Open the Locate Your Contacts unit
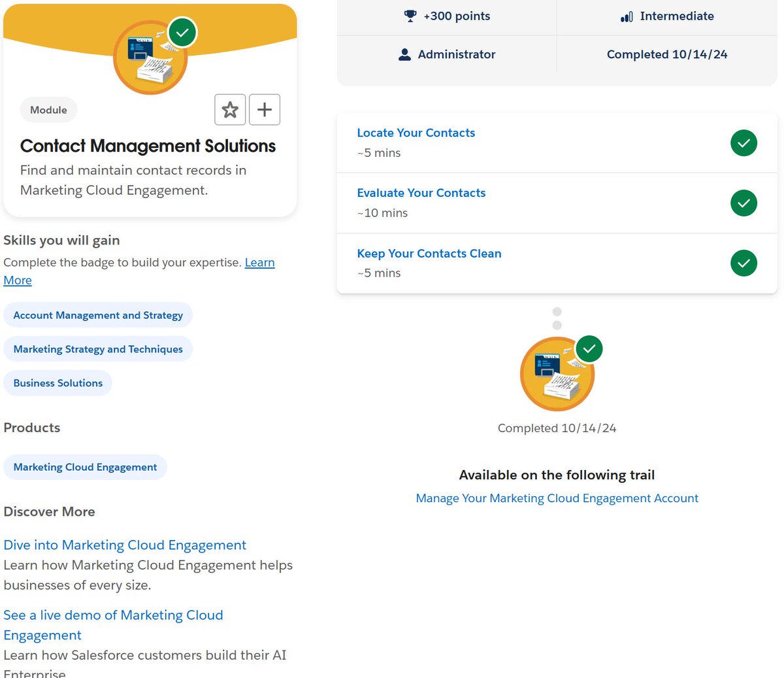This screenshot has height=678, width=784. point(416,133)
